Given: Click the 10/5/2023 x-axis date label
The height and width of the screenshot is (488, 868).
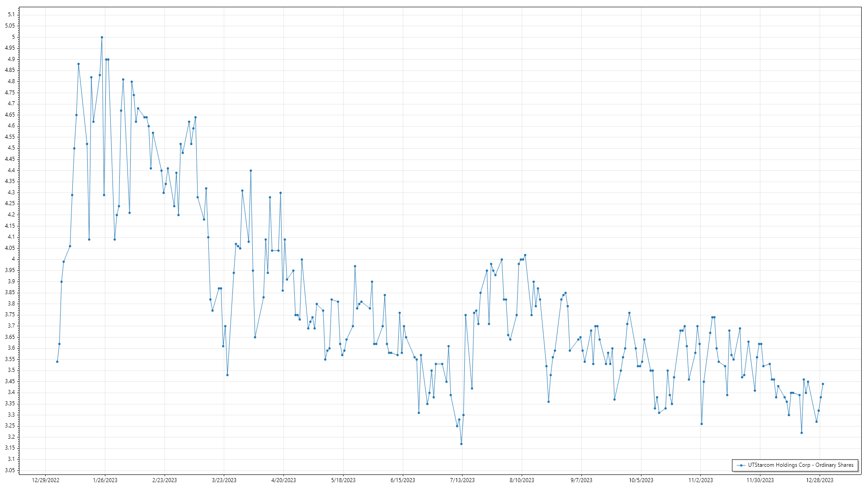Looking at the screenshot, I should tap(641, 480).
